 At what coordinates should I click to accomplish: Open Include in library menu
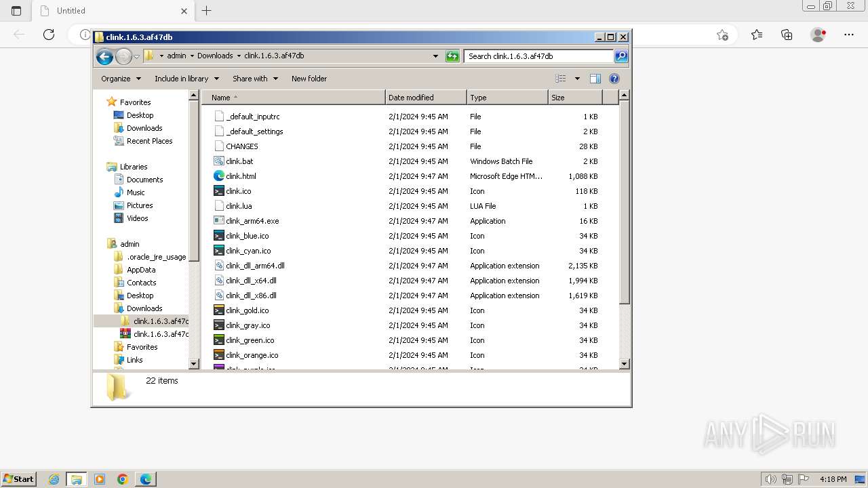tap(186, 79)
